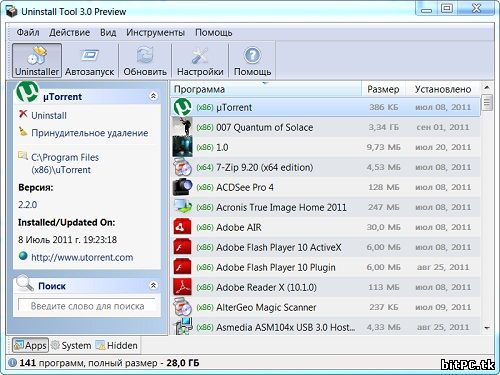Click the magnifier icon in Поиск header

(25, 283)
